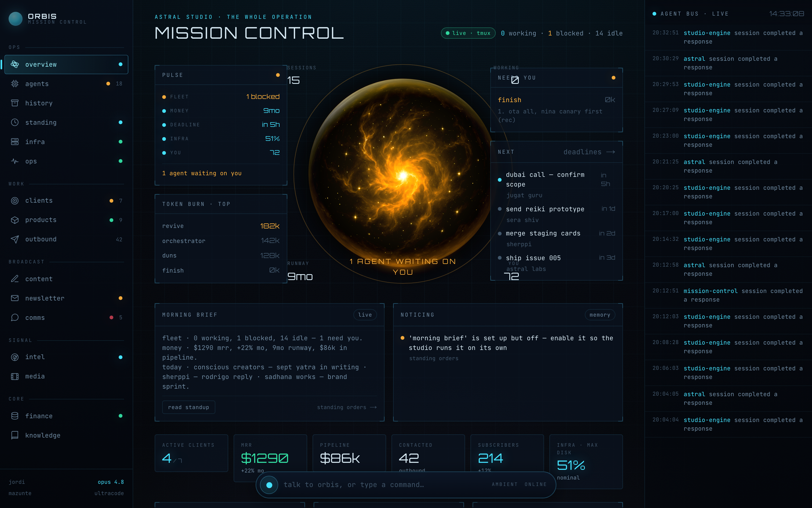Click the memory badge on Noticing panel
Screen dimensions: 812x508
(x=600, y=315)
